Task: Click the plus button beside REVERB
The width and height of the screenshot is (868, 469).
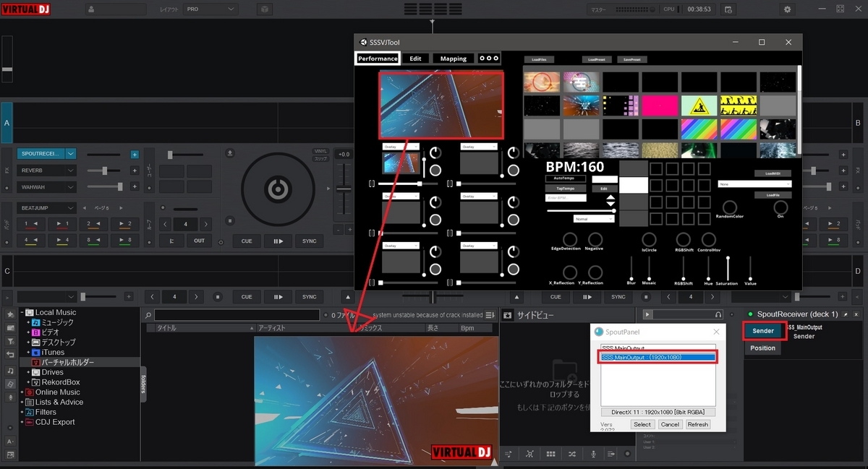Action: click(x=135, y=171)
